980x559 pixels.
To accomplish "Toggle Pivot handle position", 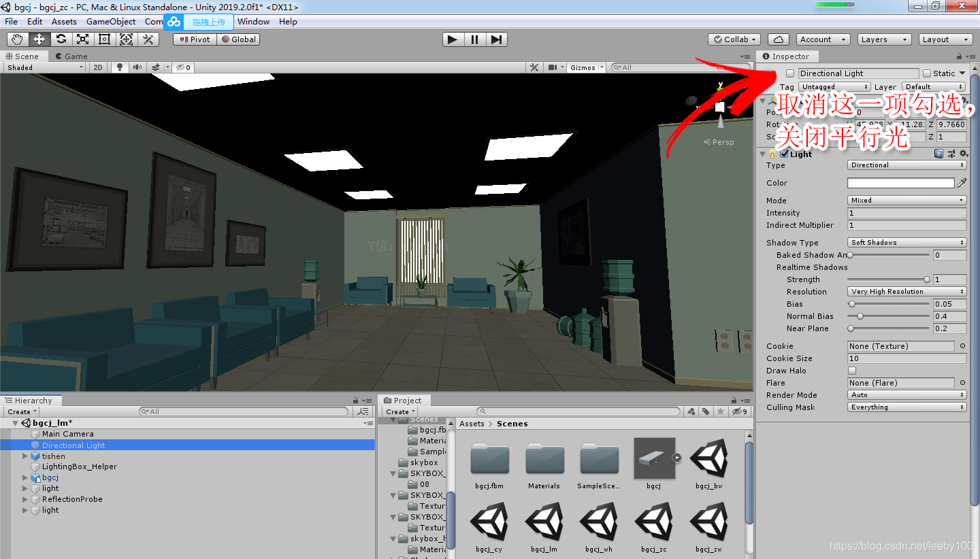I will [x=195, y=39].
